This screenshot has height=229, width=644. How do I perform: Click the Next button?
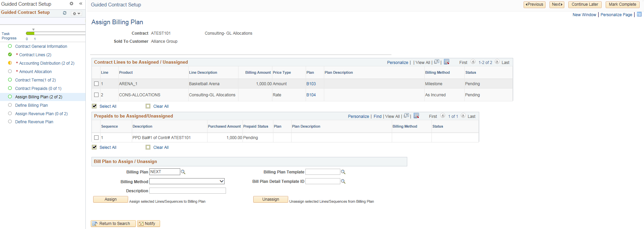click(557, 4)
